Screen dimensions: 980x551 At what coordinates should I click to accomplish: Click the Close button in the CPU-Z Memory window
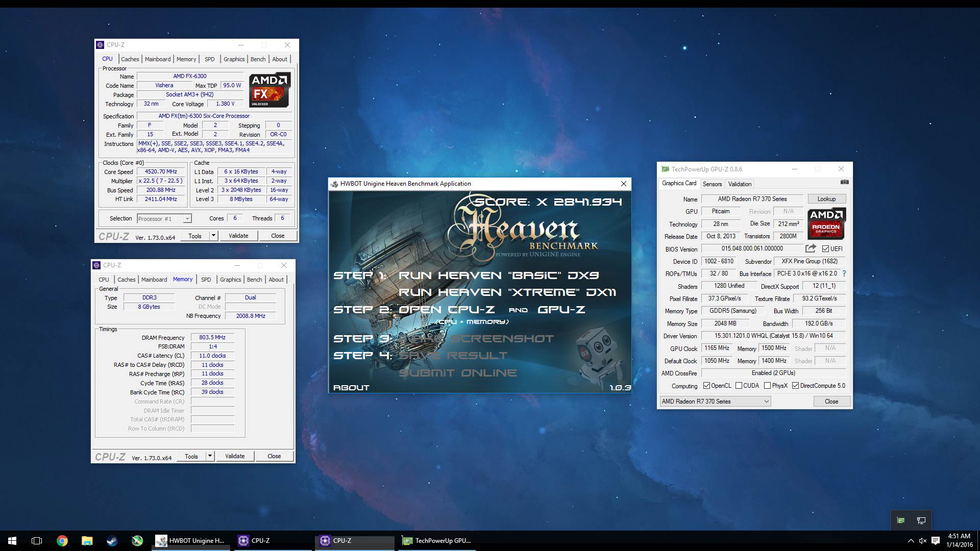[x=274, y=456]
